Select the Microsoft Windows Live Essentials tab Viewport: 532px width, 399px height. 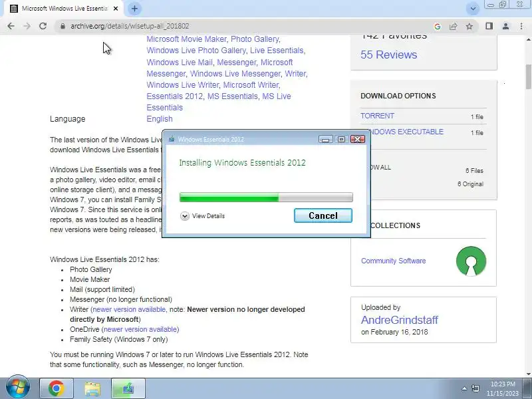click(x=65, y=9)
